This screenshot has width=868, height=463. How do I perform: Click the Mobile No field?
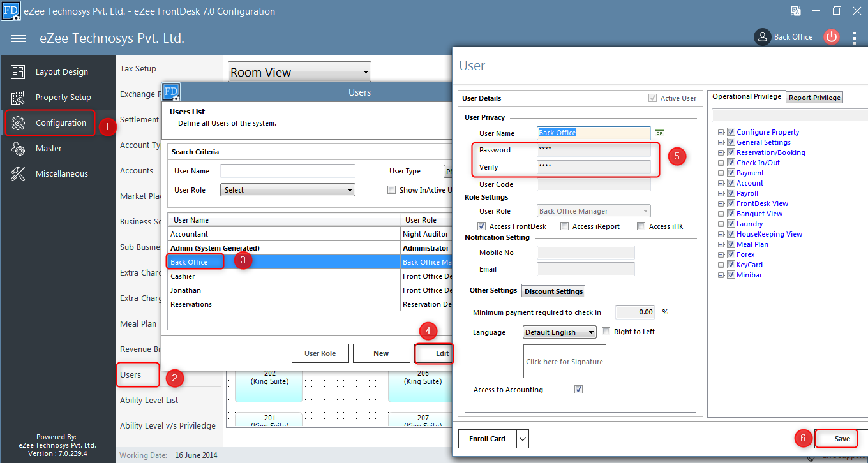click(x=586, y=253)
